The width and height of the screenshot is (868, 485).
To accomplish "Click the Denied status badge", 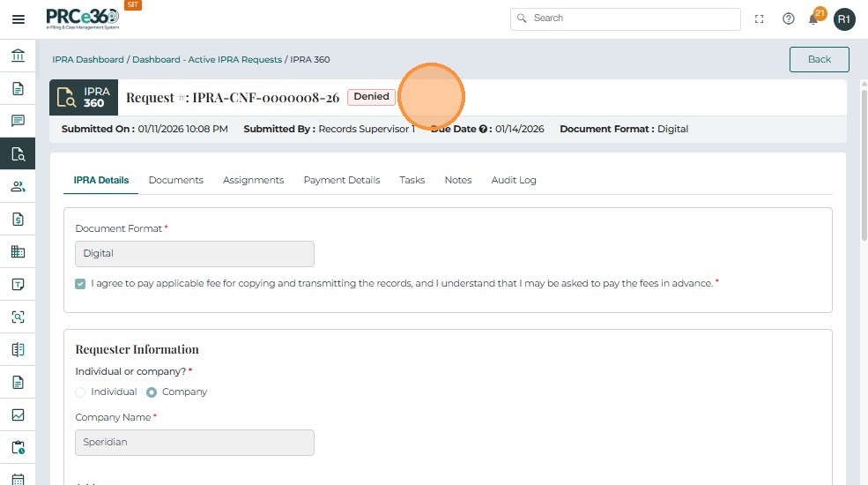I will point(372,97).
